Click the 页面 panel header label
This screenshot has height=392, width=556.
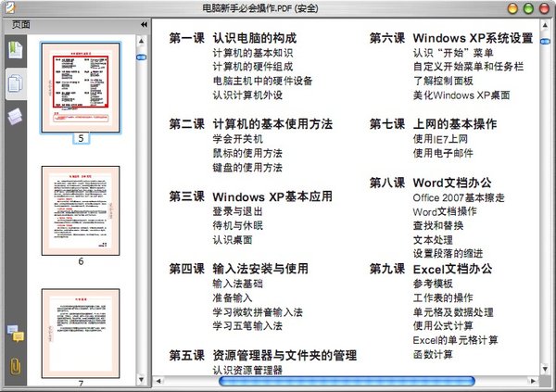[x=20, y=24]
